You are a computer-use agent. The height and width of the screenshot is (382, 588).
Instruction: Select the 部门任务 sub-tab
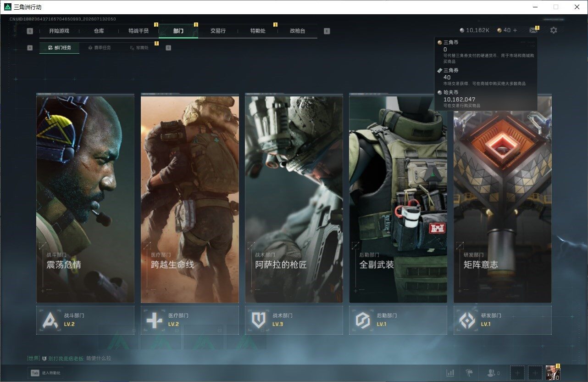tap(59, 48)
